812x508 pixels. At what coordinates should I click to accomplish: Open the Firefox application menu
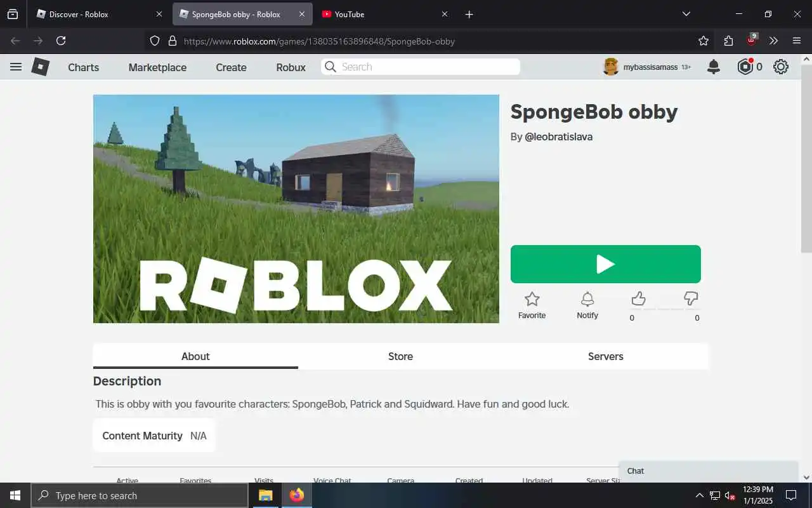[x=797, y=41]
